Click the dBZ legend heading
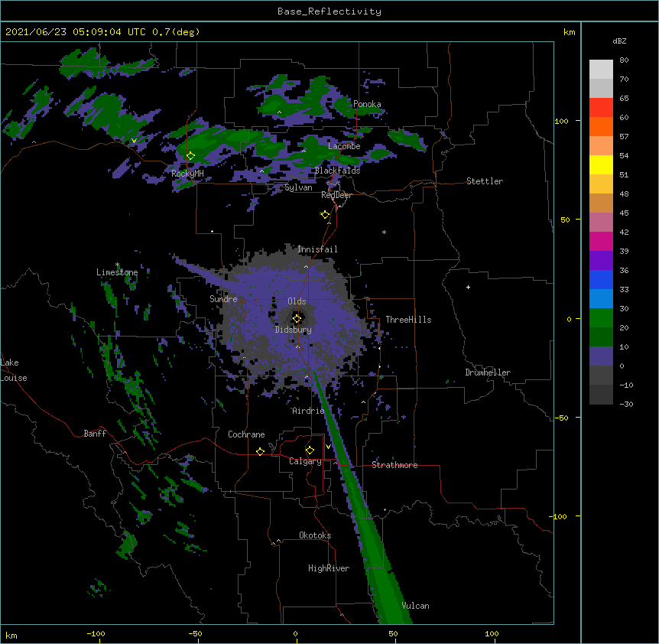This screenshot has height=644, width=659. click(x=619, y=41)
